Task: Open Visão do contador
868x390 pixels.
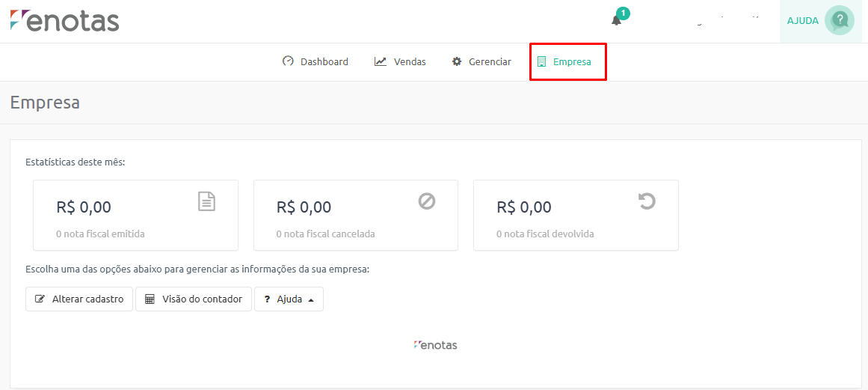Action: (194, 299)
